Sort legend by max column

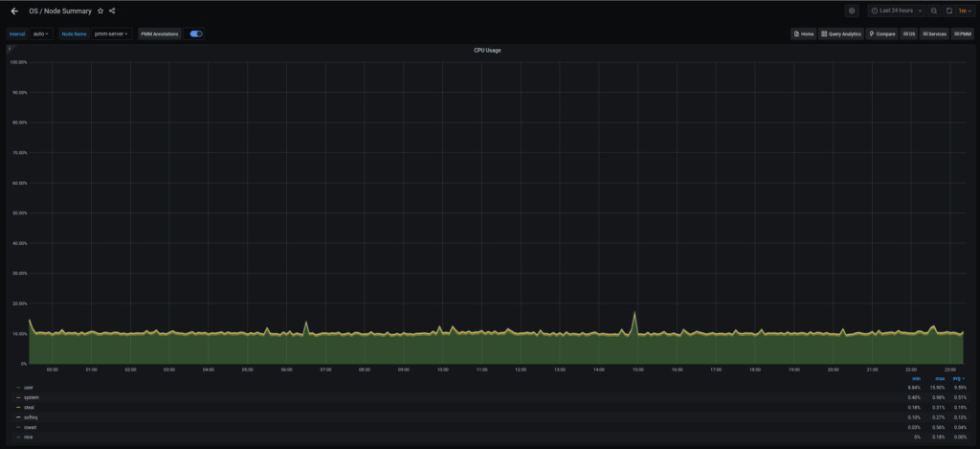[940, 378]
